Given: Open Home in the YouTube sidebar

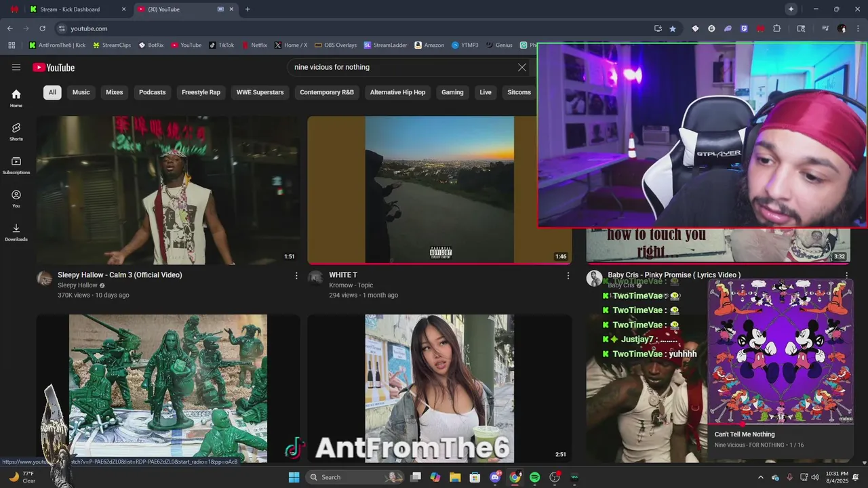Looking at the screenshot, I should pyautogui.click(x=16, y=98).
